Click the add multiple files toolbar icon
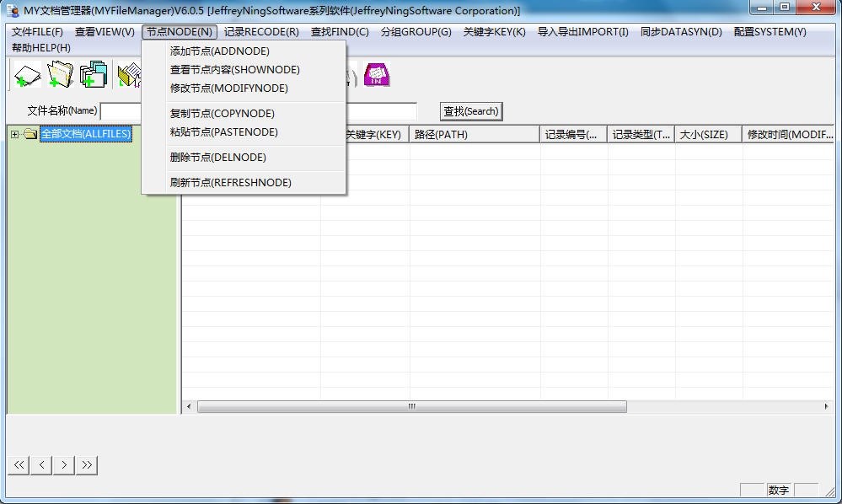Image resolution: width=842 pixels, height=504 pixels. tap(93, 75)
